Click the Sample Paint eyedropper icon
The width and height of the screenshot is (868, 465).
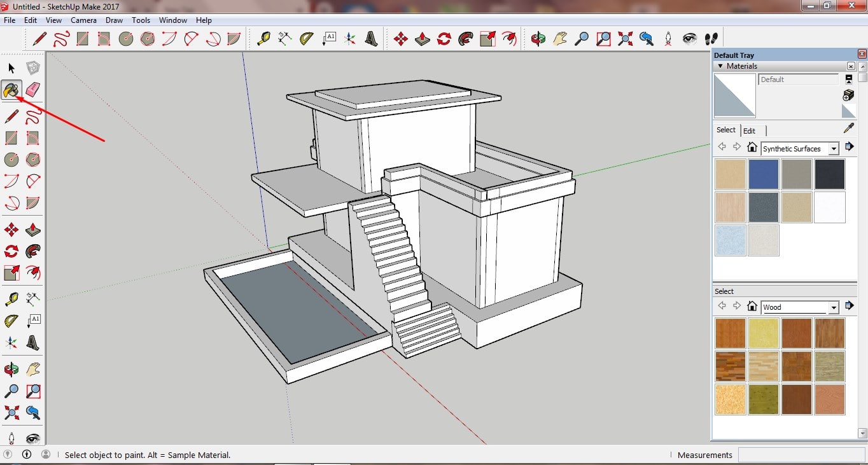848,128
